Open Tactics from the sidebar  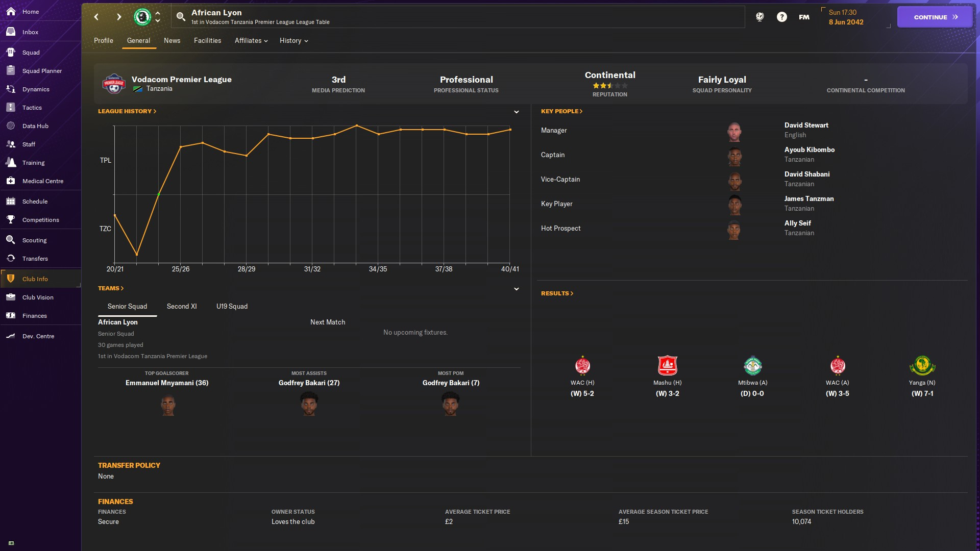[x=32, y=108]
